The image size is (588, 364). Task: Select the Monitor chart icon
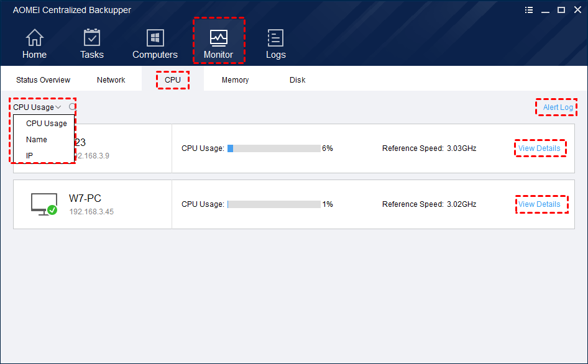pos(219,37)
